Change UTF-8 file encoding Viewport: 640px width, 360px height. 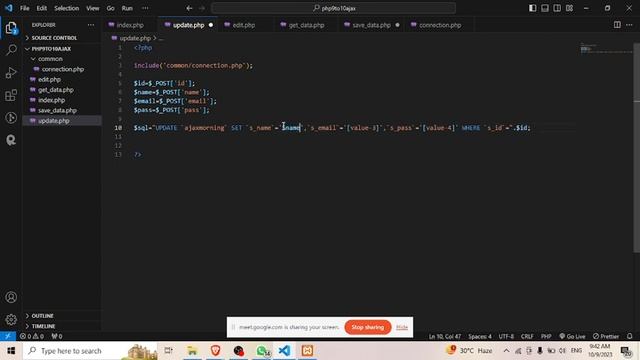click(506, 336)
